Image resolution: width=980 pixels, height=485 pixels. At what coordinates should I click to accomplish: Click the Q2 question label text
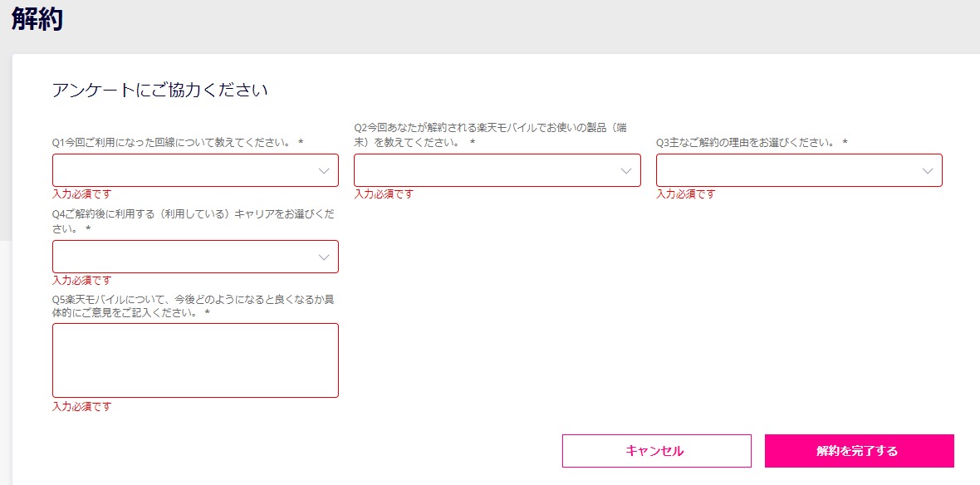tap(491, 135)
